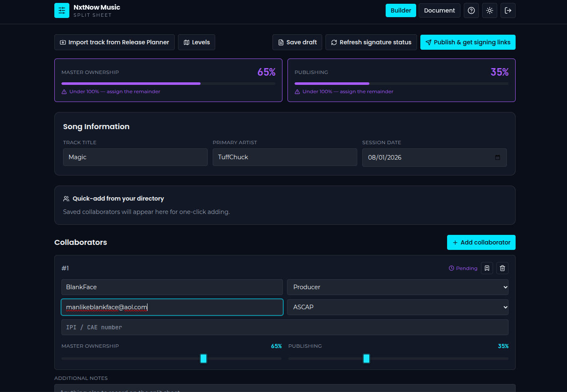
Task: Click the Master Ownership 65% summary value
Action: coord(267,72)
